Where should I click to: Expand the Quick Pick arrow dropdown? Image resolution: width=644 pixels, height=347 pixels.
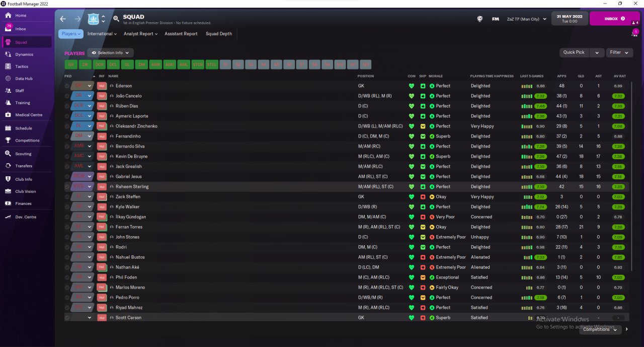tap(597, 52)
